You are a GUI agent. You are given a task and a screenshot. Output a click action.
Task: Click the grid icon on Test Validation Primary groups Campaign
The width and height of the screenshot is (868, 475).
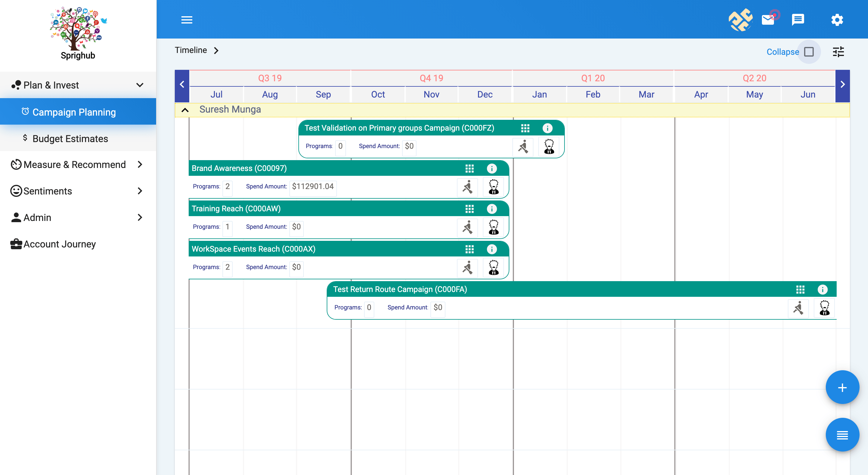click(525, 128)
